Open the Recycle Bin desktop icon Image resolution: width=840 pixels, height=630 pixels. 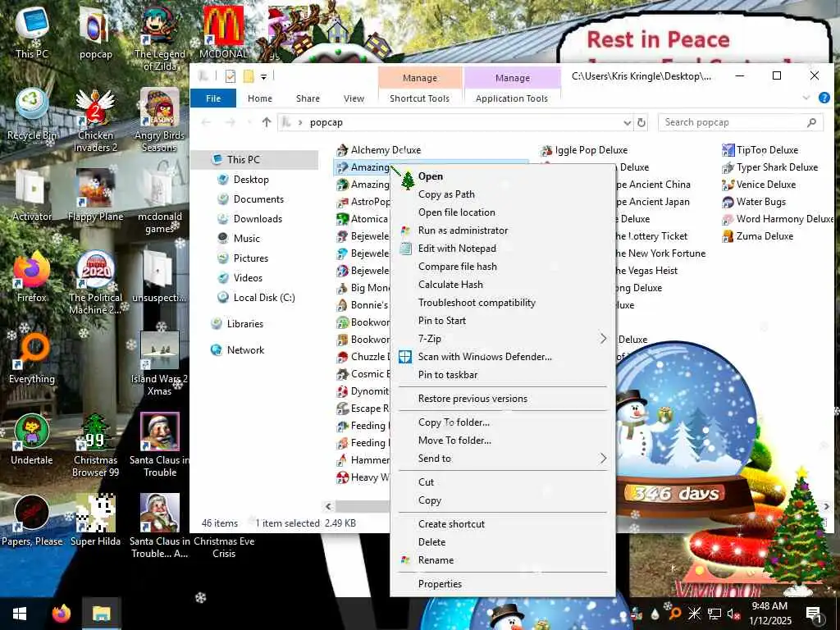(x=32, y=113)
